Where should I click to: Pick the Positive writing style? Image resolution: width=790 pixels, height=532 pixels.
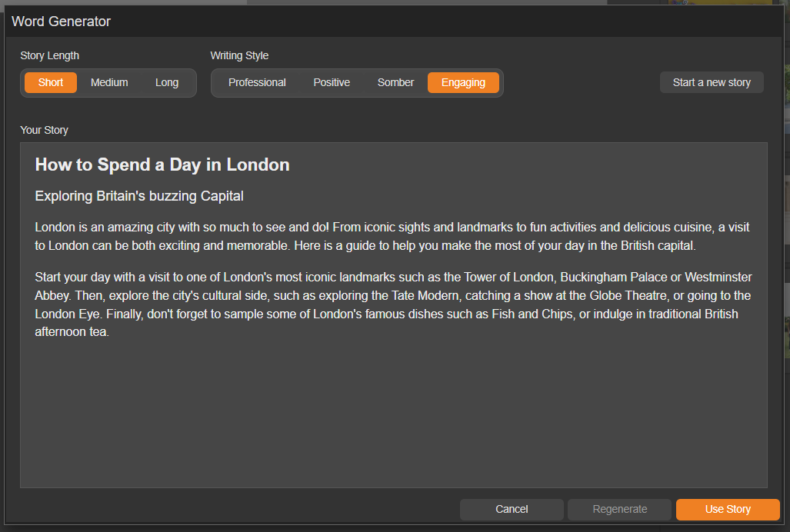coord(332,82)
